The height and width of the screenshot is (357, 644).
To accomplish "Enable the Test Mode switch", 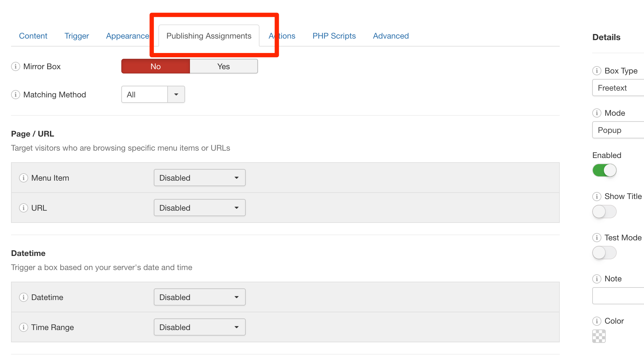I will 604,253.
